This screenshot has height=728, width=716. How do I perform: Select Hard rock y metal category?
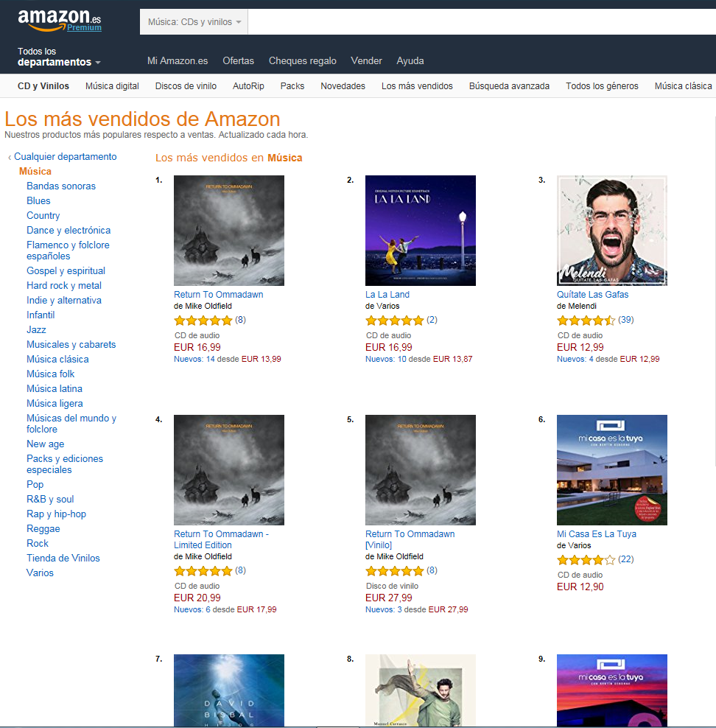click(64, 286)
